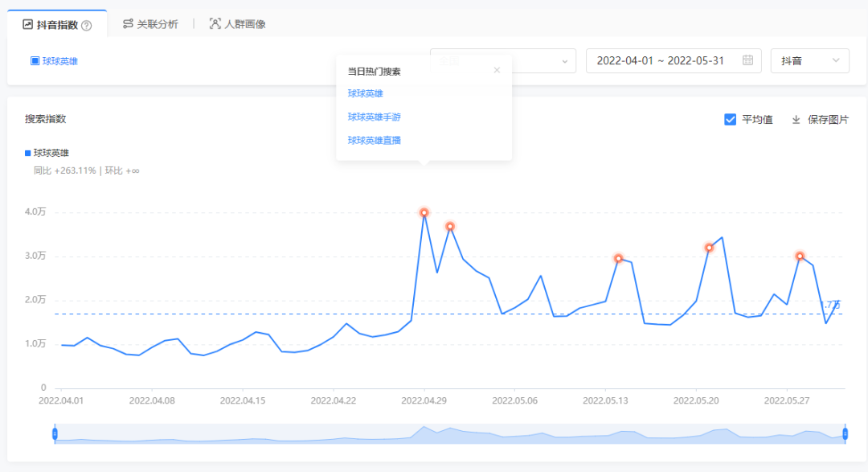Click the 当日热门搜索 popup heading
This screenshot has width=868, height=472.
coord(375,72)
